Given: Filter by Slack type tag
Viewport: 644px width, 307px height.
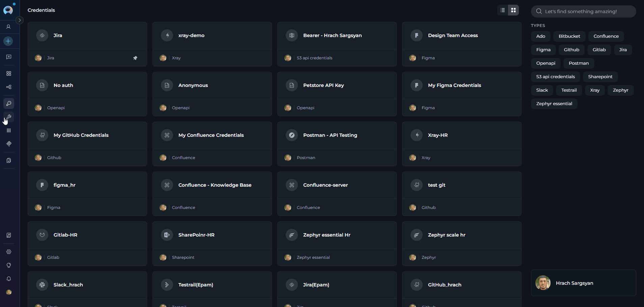Looking at the screenshot, I should click(x=542, y=90).
